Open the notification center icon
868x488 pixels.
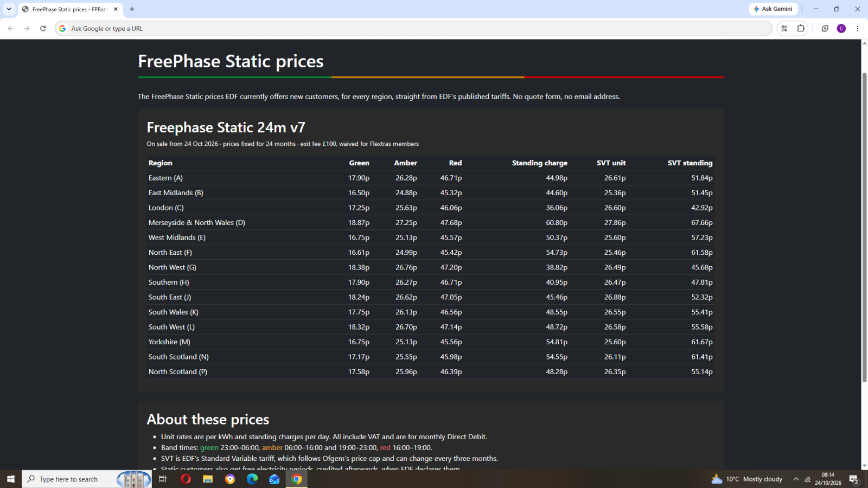[x=854, y=479]
